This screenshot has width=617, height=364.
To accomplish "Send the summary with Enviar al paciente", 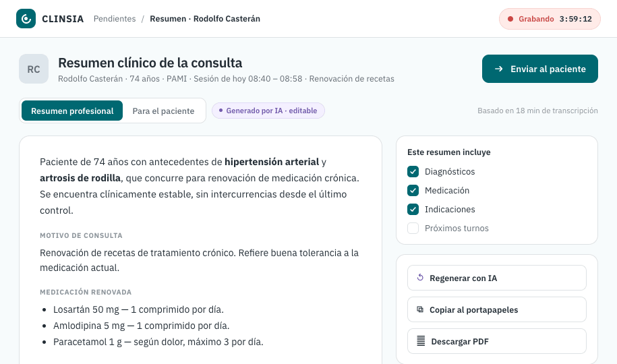I will coord(540,69).
